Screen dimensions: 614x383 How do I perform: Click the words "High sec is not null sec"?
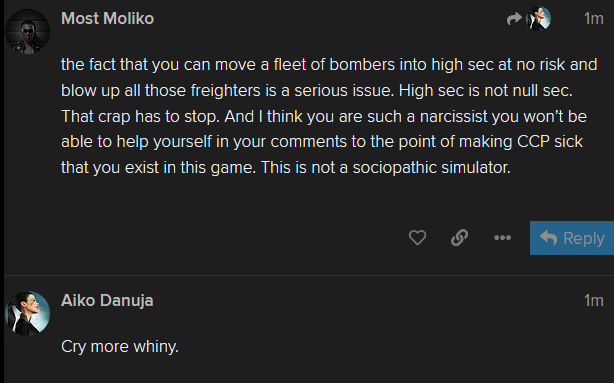(x=486, y=90)
